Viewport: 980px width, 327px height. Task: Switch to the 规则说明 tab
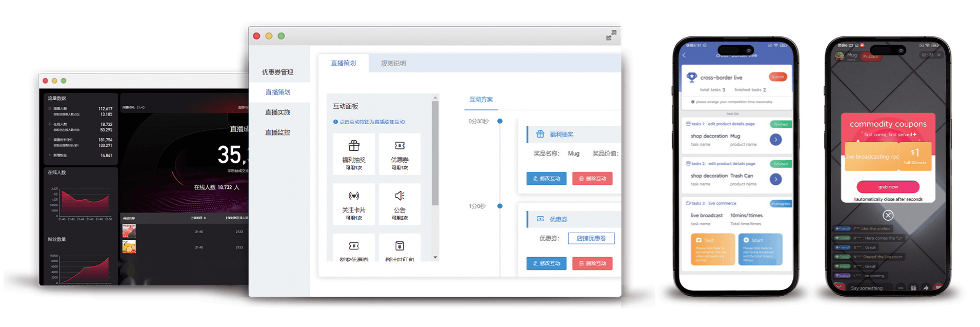[393, 64]
